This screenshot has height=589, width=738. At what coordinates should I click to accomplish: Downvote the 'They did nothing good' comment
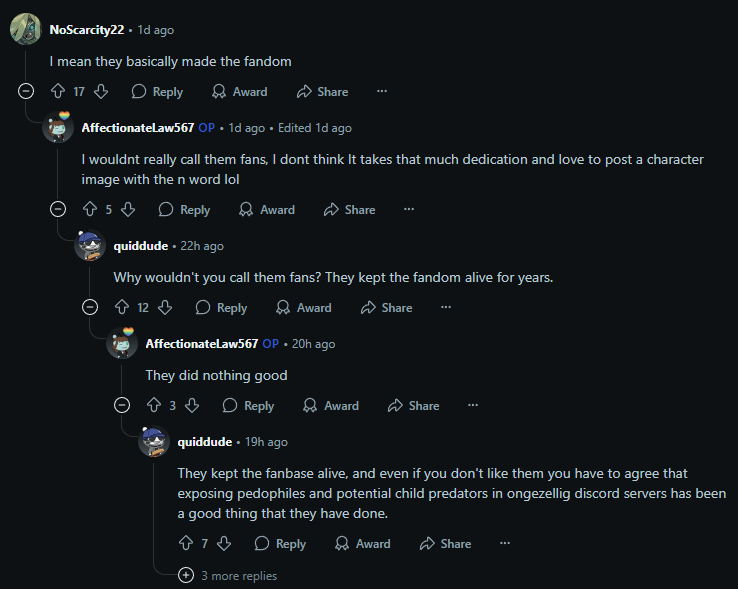pyautogui.click(x=192, y=406)
